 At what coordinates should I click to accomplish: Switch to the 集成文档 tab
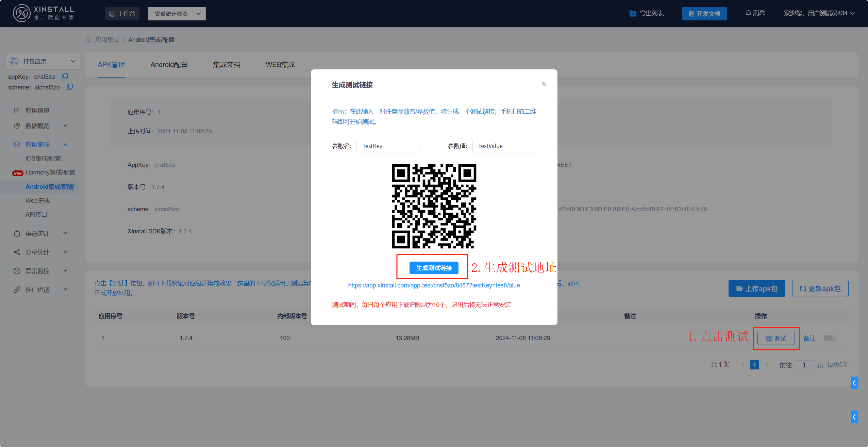point(227,65)
